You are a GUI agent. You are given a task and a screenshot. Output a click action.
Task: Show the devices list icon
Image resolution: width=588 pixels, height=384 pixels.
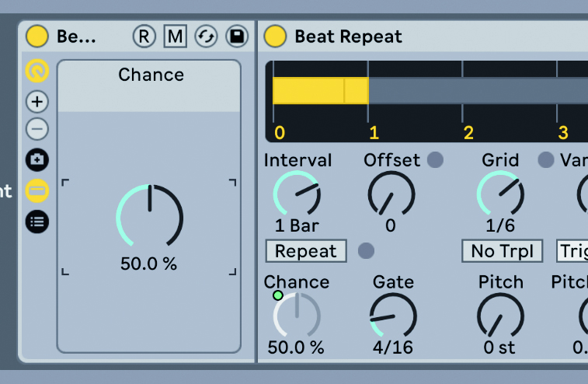coord(37,222)
